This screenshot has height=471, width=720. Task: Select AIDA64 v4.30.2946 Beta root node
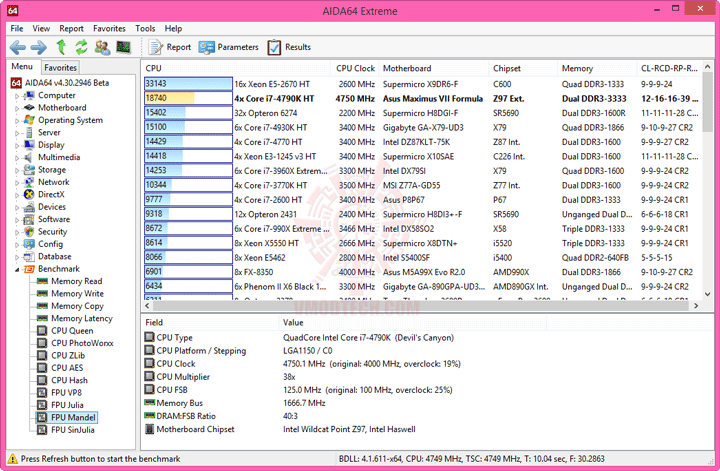click(60, 83)
